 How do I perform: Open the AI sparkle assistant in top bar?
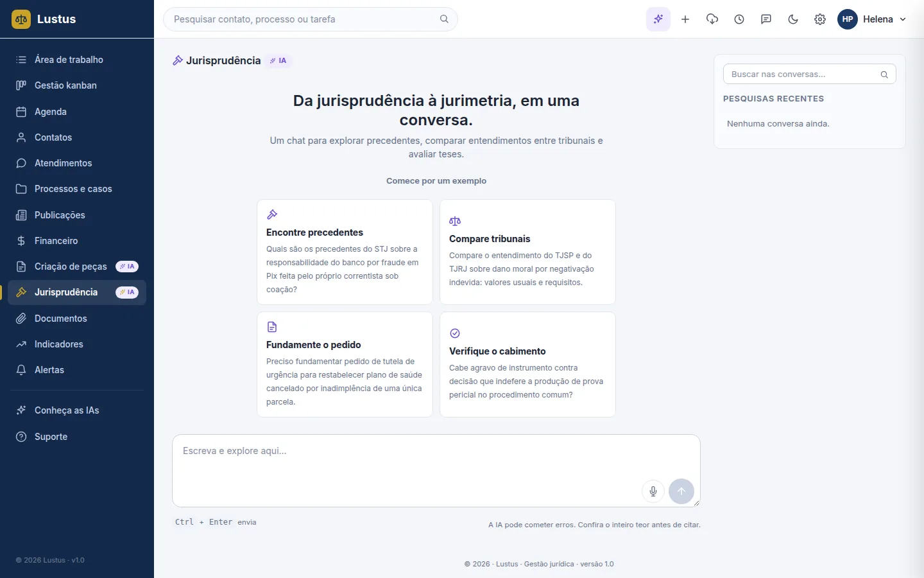point(658,19)
